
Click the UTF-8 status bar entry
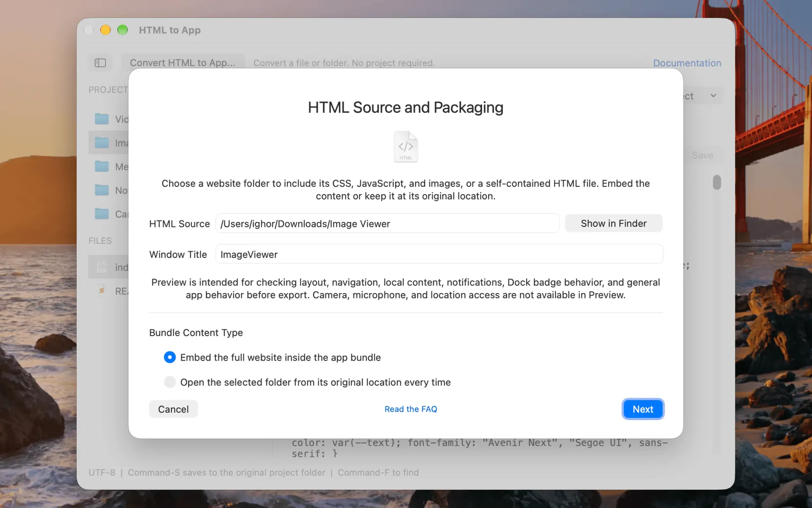click(x=101, y=472)
